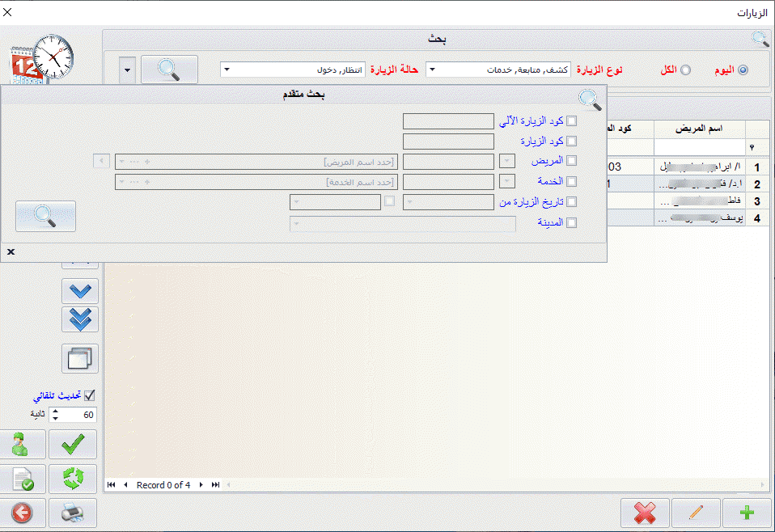Click the المريض code input field
Image resolution: width=775 pixels, height=532 pixels.
[x=448, y=162]
